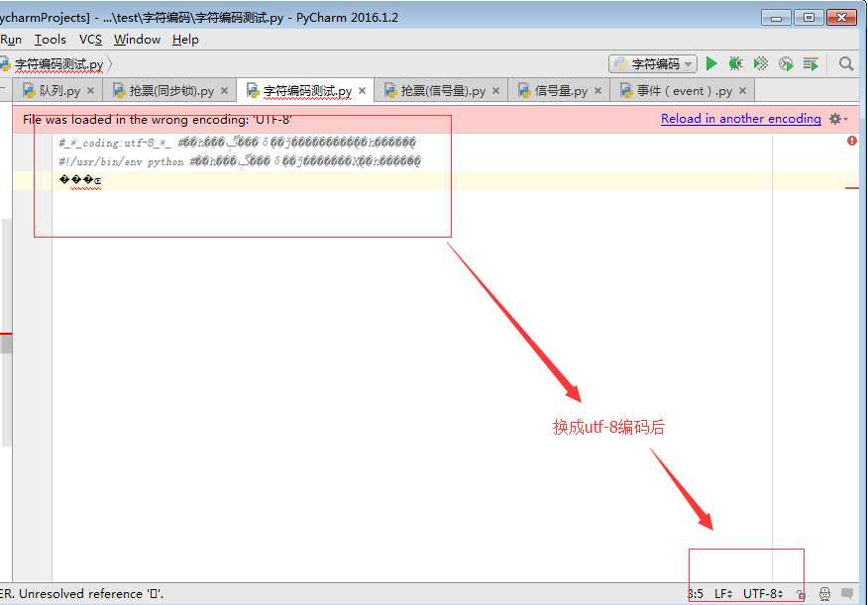
Task: Open the Tools menu
Action: pos(51,40)
